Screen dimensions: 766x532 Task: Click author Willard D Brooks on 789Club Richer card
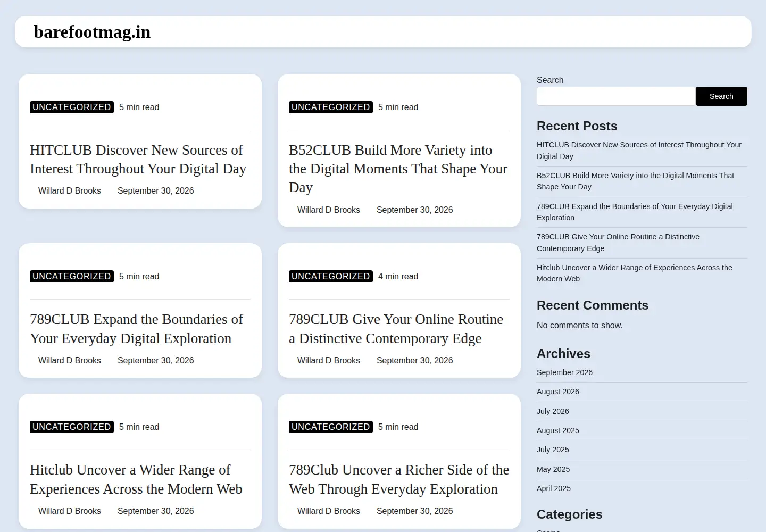(x=329, y=511)
